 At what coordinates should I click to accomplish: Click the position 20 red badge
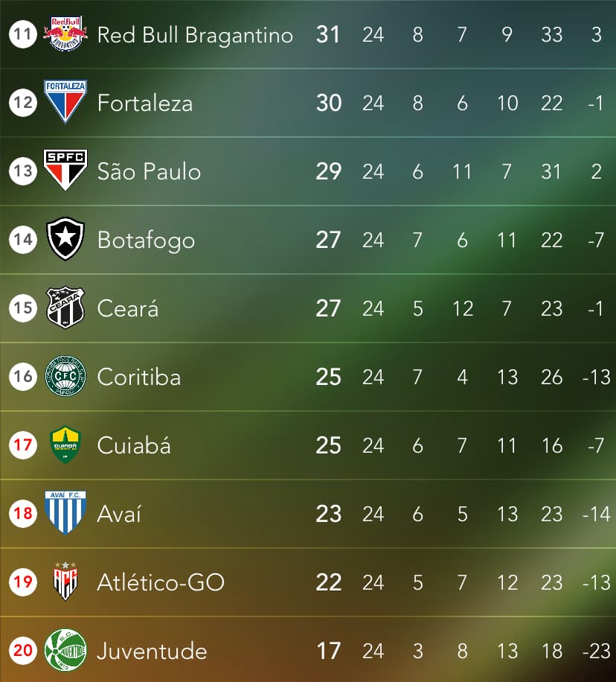(x=23, y=650)
